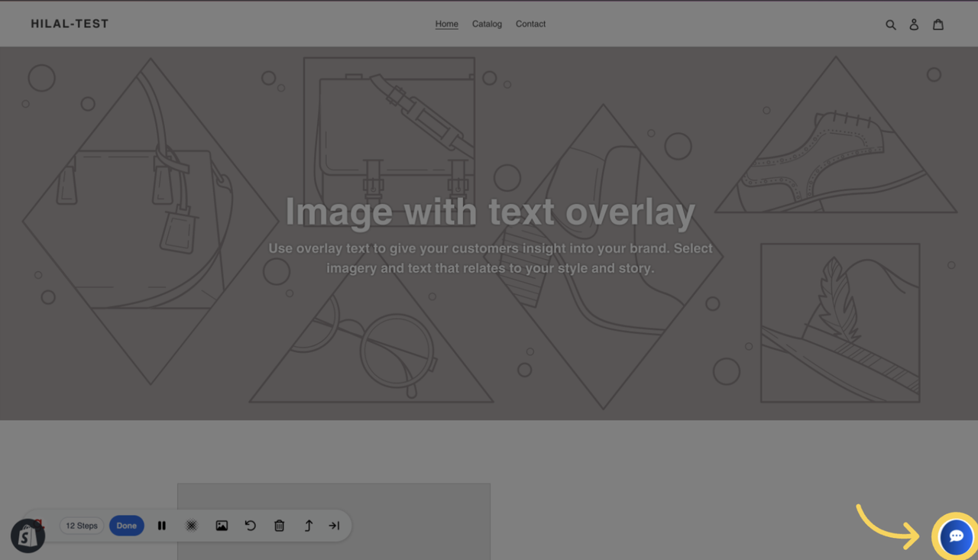Click the Shopify bag logo

pyautogui.click(x=28, y=536)
